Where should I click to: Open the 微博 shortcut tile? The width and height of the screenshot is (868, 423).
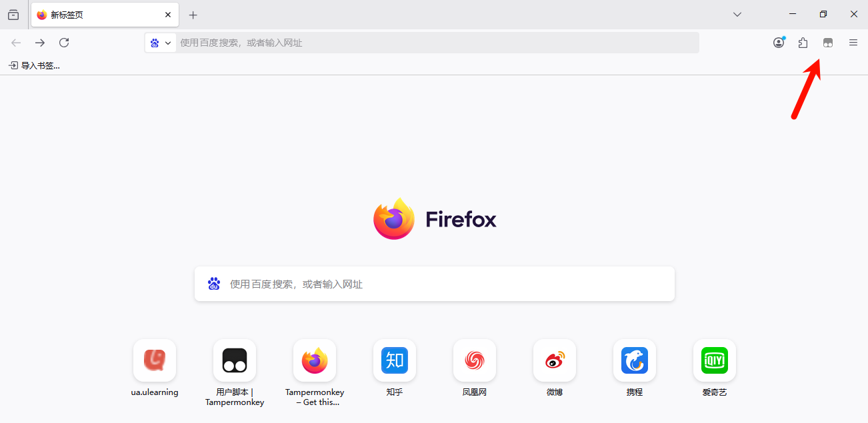[x=555, y=360]
